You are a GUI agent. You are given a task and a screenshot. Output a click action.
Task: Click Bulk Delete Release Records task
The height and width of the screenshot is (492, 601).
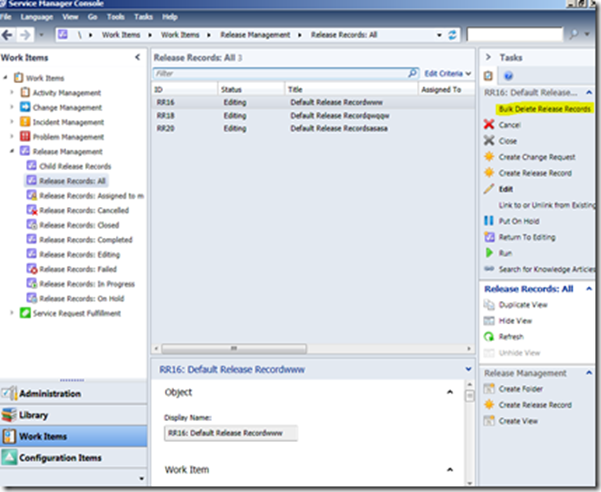tap(544, 109)
